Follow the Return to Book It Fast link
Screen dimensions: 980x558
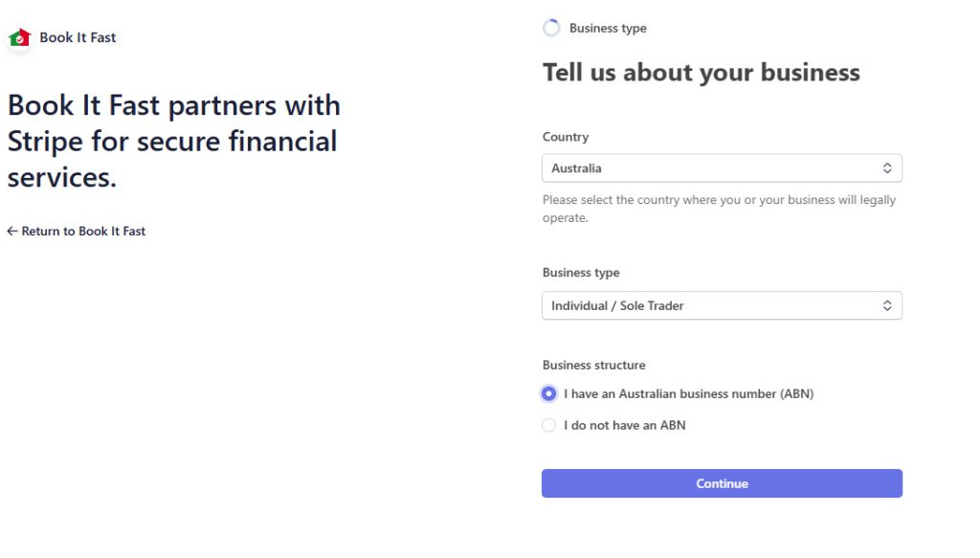83,232
